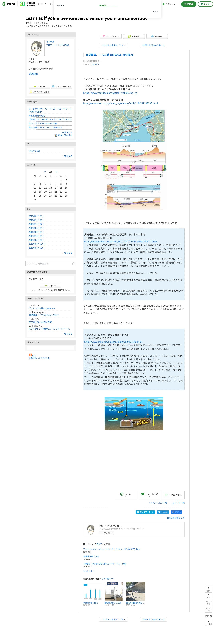
Task: Open the taisei.co.jp release link
Action: pos(120,103)
